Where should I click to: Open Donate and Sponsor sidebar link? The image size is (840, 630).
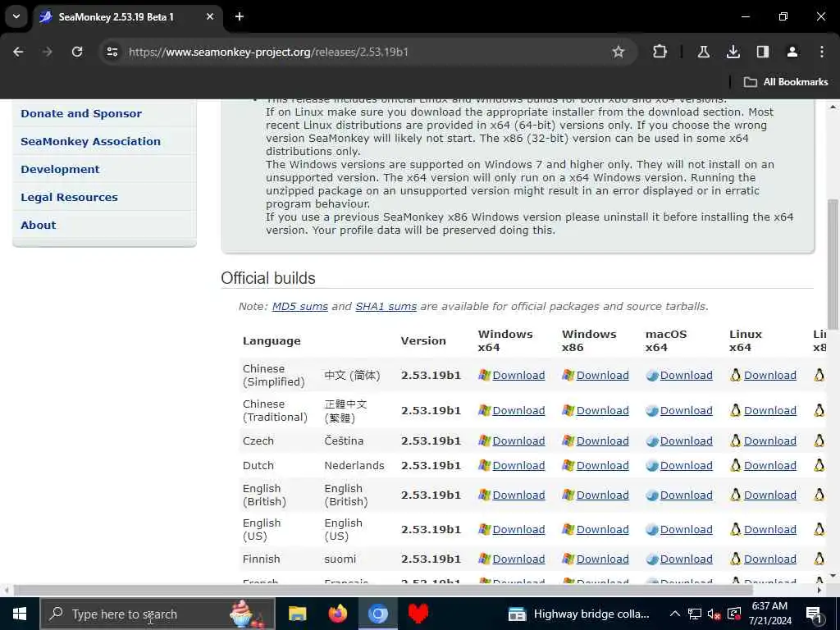click(x=81, y=113)
